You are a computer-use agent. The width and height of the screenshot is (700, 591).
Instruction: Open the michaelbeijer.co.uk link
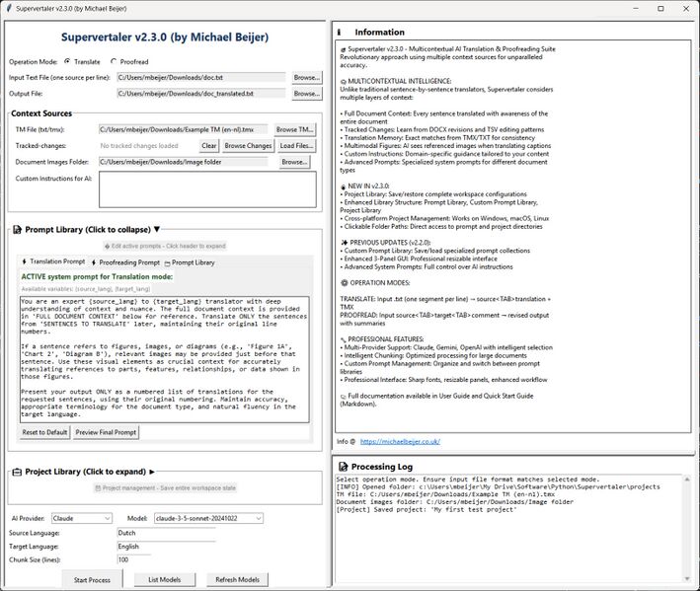pos(400,442)
